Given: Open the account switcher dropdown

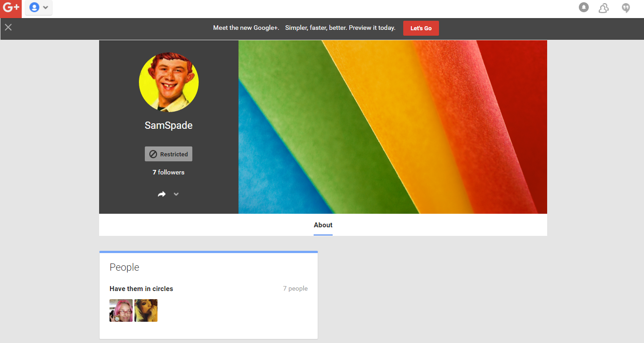Looking at the screenshot, I should coord(39,8).
